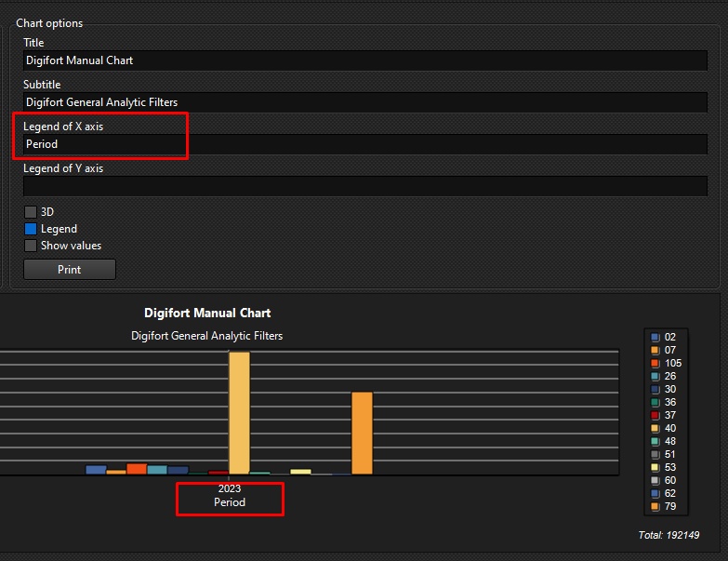Uncheck the Legend checkbox
Screen dimensions: 728x561
[31, 229]
